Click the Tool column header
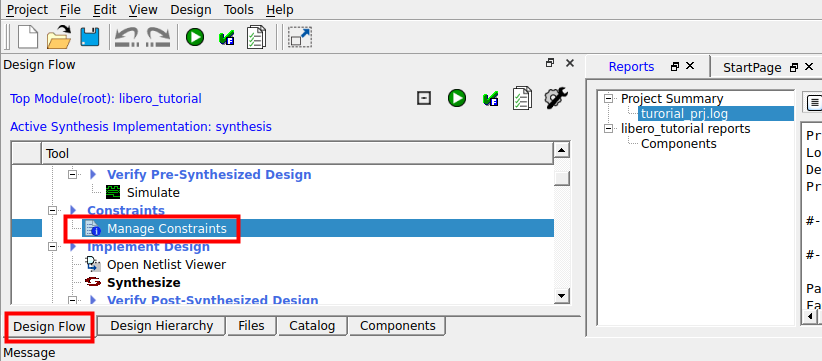The height and width of the screenshot is (361, 822). (x=297, y=154)
